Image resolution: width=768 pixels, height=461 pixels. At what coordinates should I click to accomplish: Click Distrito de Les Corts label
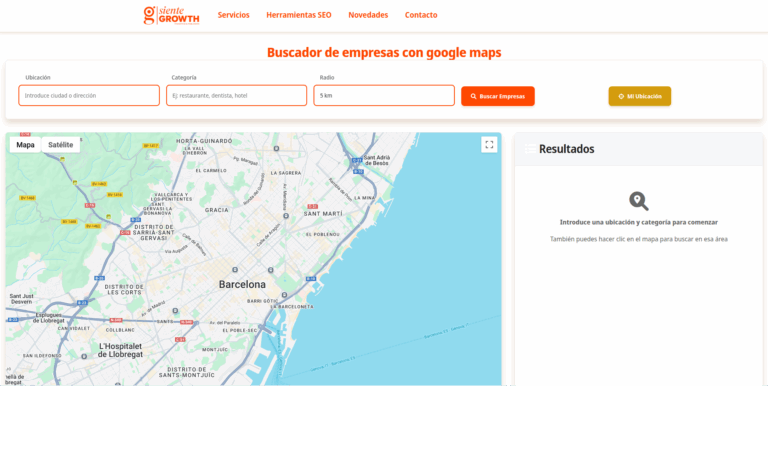coord(124,290)
